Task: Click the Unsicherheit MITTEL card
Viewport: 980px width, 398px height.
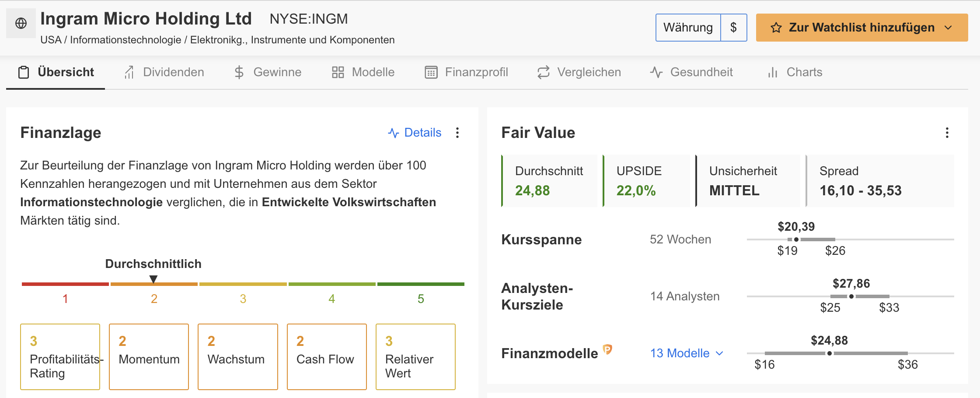Action: [748, 180]
